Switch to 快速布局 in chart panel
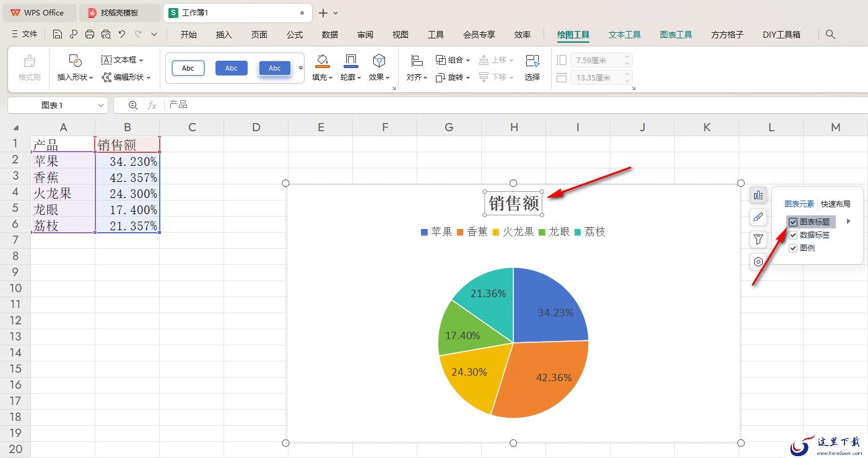This screenshot has height=458, width=868. [x=835, y=204]
